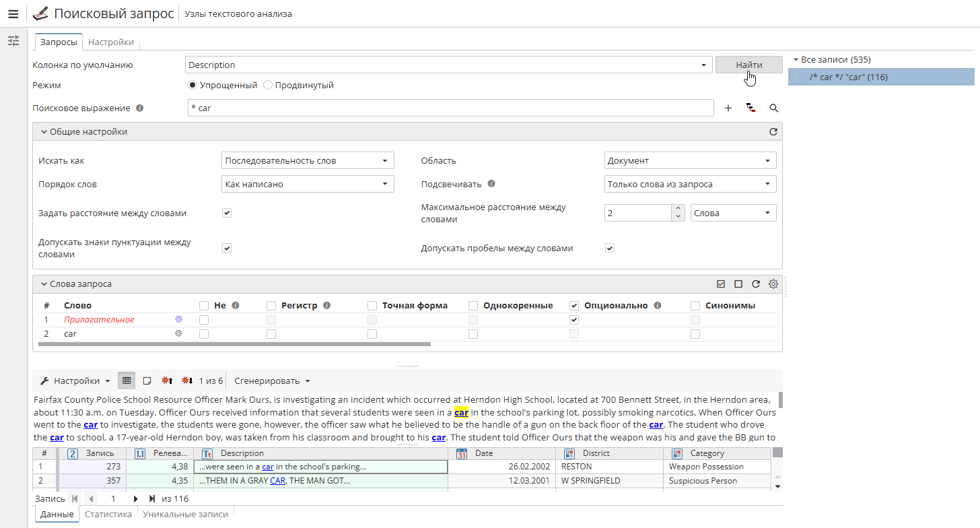
Task: Toggle Допускать знаки пунктуации между словами checkbox
Action: pos(227,248)
